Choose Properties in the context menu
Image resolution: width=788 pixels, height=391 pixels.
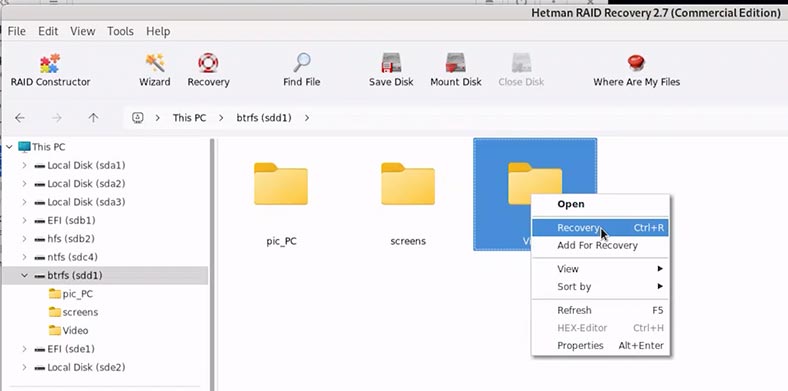(601, 345)
